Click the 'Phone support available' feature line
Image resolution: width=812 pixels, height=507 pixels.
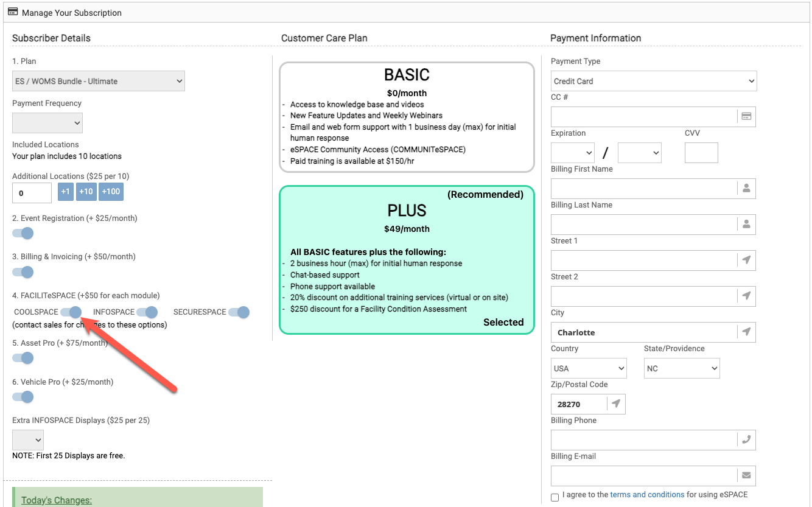coord(332,287)
